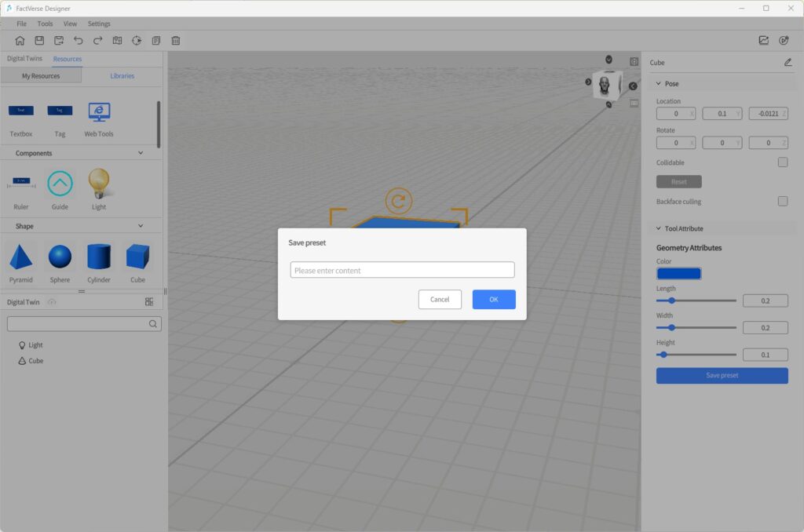Toggle the Backface culling checkbox
The image size is (804, 532).
pyautogui.click(x=782, y=202)
